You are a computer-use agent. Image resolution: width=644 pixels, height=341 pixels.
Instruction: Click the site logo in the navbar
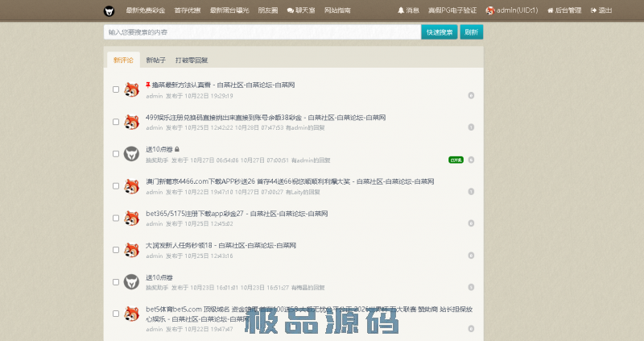109,10
